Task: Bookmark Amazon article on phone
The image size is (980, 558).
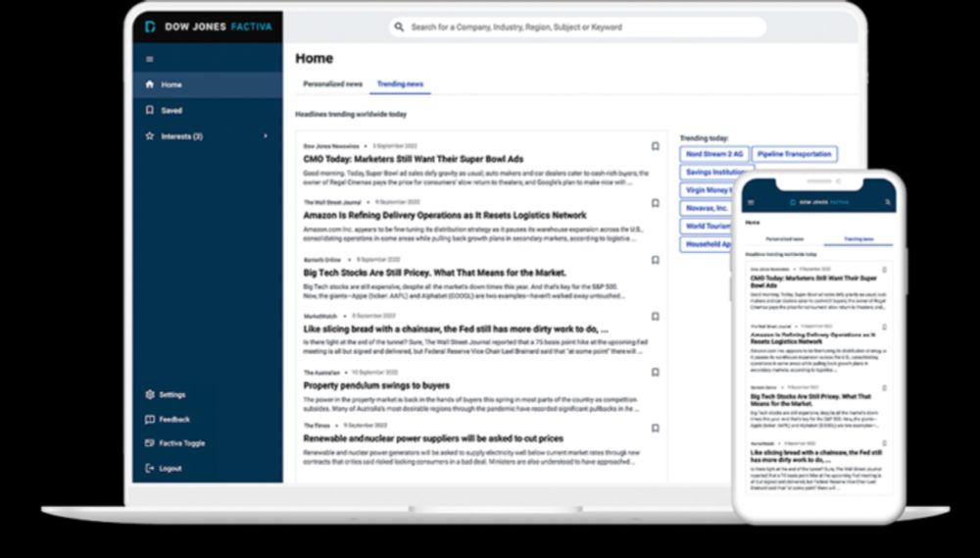Action: (x=884, y=328)
